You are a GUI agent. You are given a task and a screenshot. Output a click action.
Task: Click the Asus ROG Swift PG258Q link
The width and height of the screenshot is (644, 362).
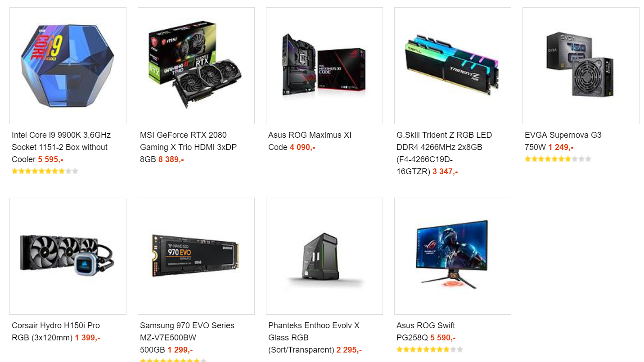point(426,331)
